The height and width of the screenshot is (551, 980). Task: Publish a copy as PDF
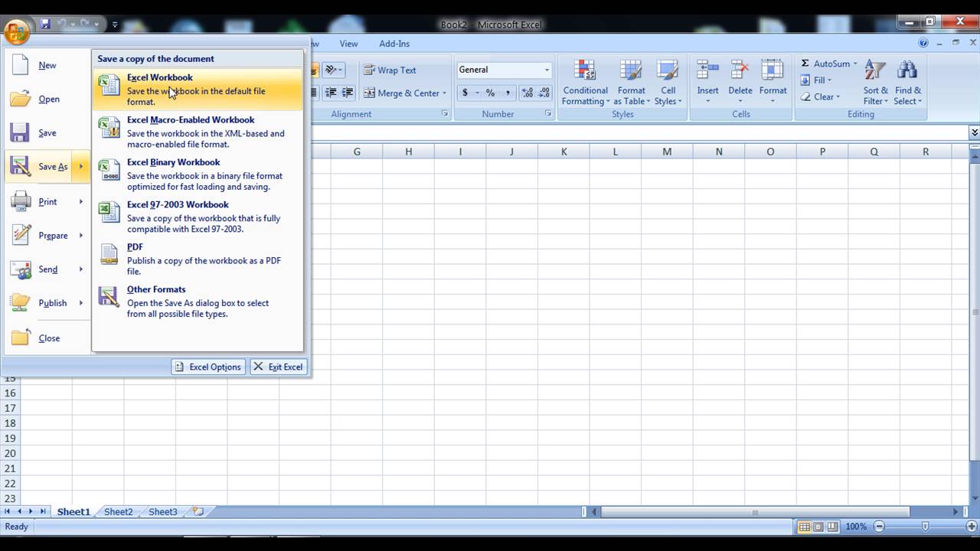[198, 259]
